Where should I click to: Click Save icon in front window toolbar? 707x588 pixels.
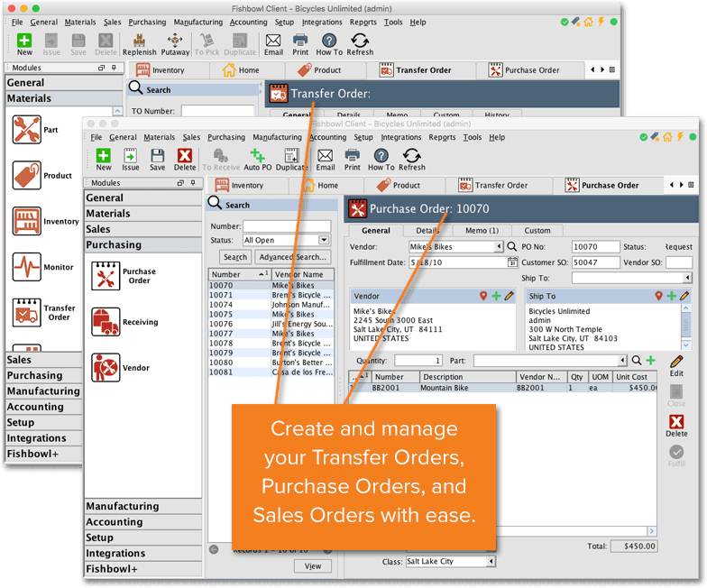[157, 160]
